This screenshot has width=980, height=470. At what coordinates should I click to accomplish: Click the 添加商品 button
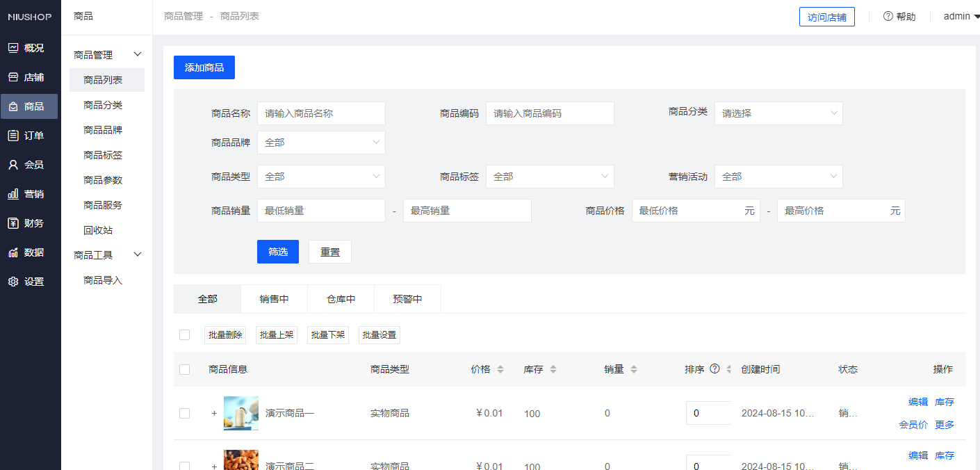204,67
